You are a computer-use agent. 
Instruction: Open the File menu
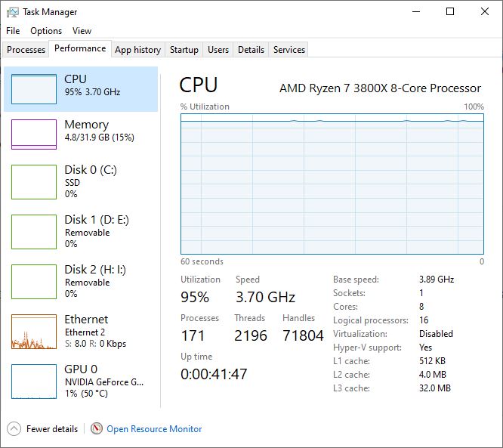[x=13, y=31]
